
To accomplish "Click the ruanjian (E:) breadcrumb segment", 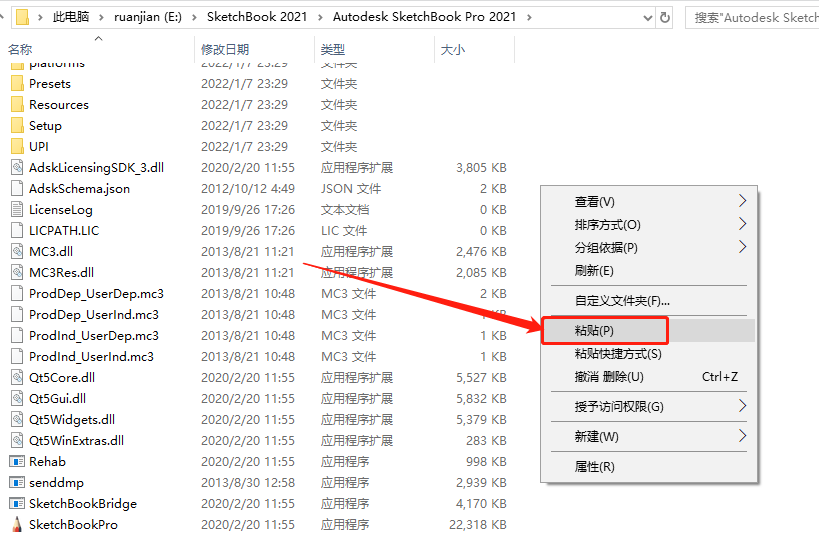I will click(154, 17).
